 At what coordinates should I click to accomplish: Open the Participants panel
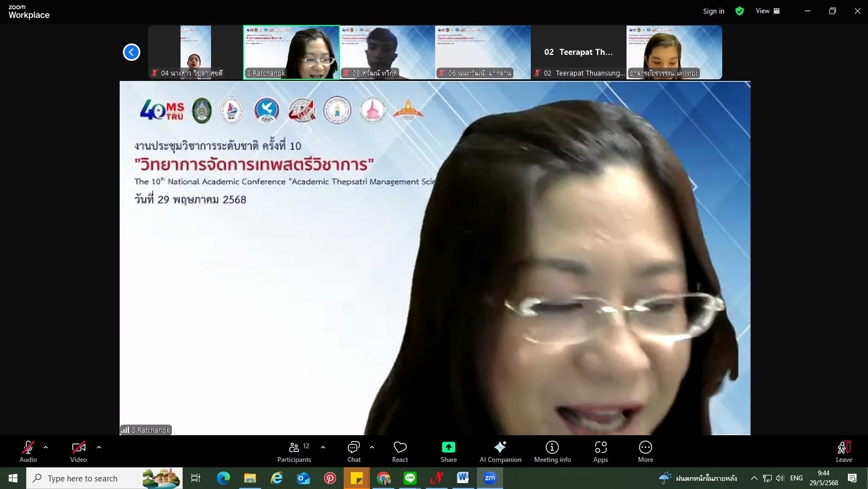coord(294,452)
